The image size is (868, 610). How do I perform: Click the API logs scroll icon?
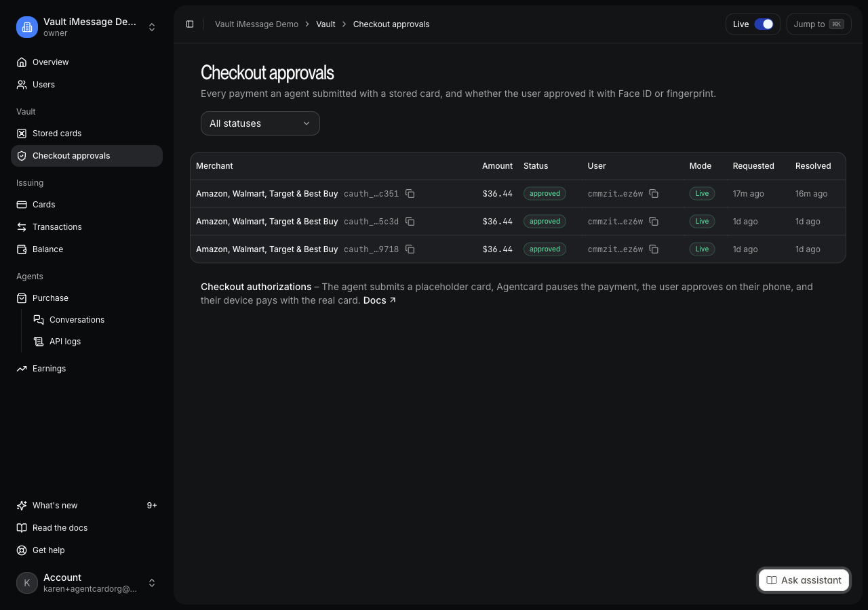pyautogui.click(x=39, y=342)
